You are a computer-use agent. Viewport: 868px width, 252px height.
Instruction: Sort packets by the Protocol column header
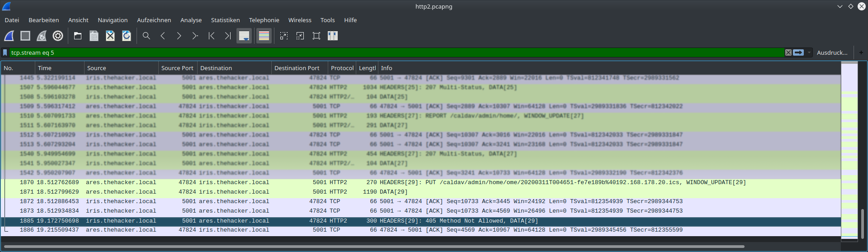pyautogui.click(x=342, y=68)
